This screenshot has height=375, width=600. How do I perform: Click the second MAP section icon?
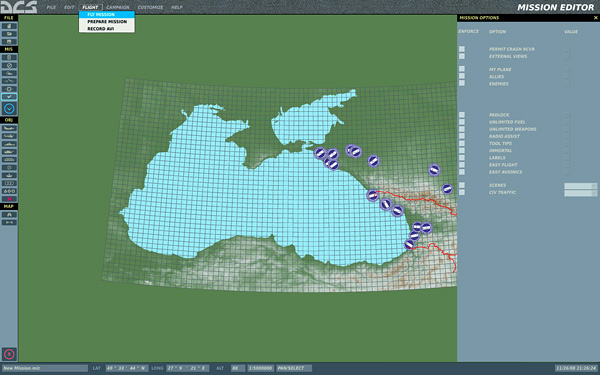point(9,222)
